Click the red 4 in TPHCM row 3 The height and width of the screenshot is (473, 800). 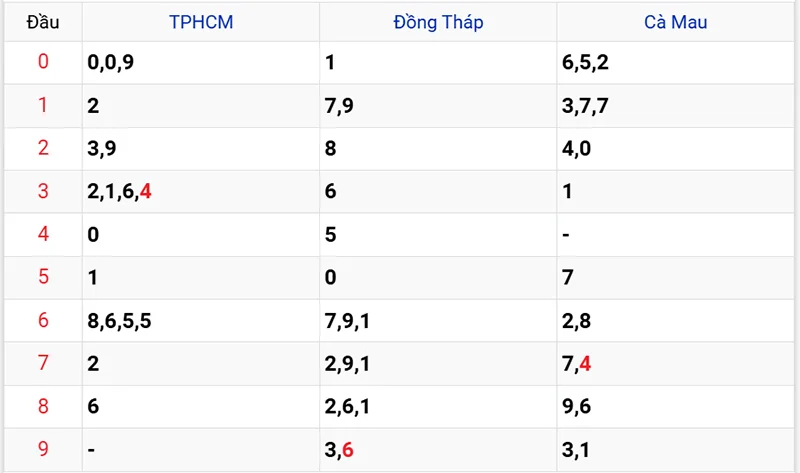tap(146, 191)
